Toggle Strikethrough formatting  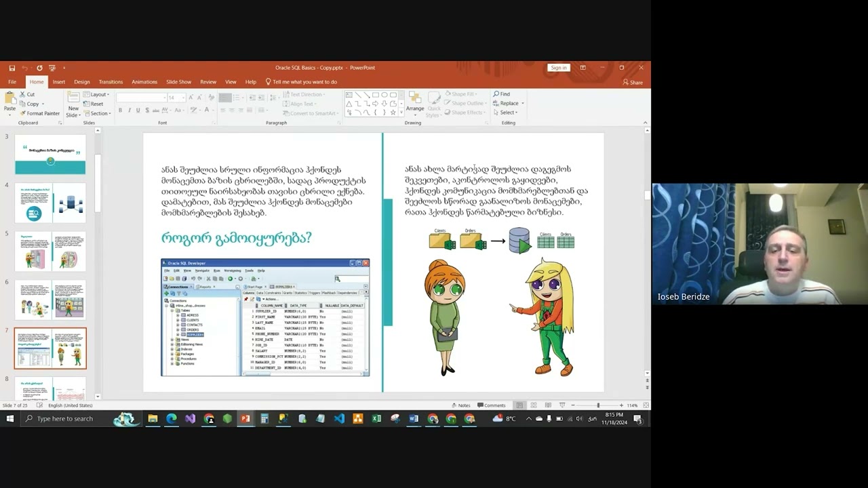click(156, 110)
